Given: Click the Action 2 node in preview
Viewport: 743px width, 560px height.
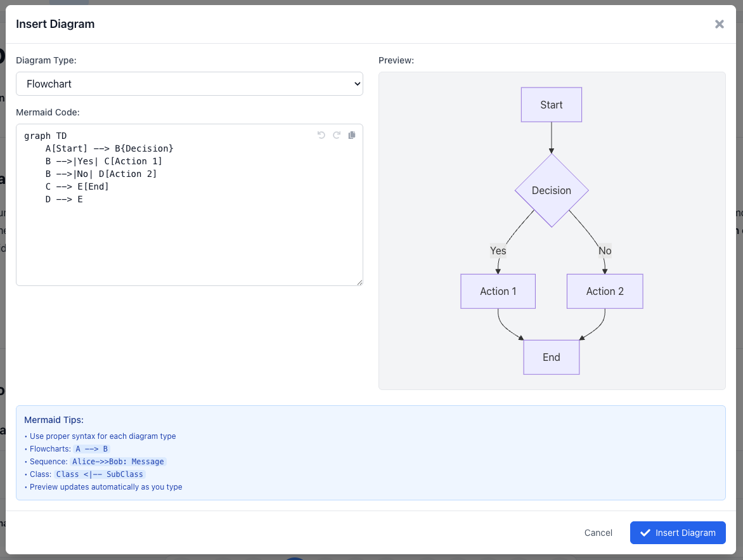Looking at the screenshot, I should (x=605, y=291).
